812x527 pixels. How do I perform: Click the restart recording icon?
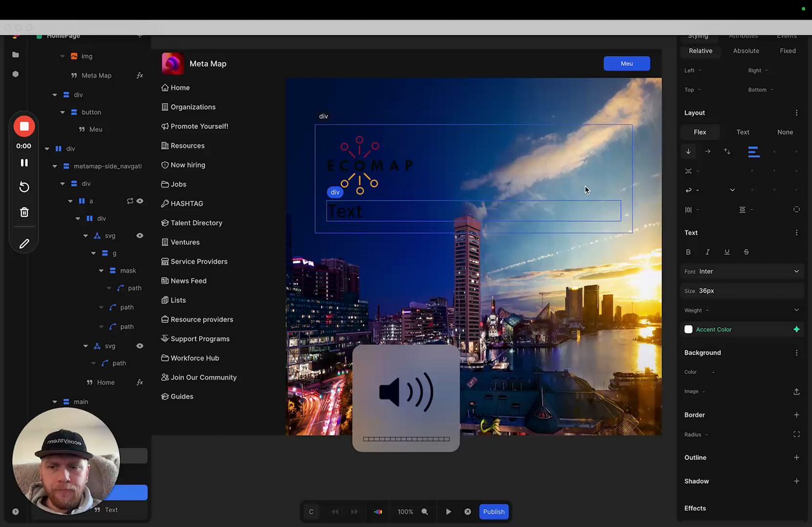(24, 187)
